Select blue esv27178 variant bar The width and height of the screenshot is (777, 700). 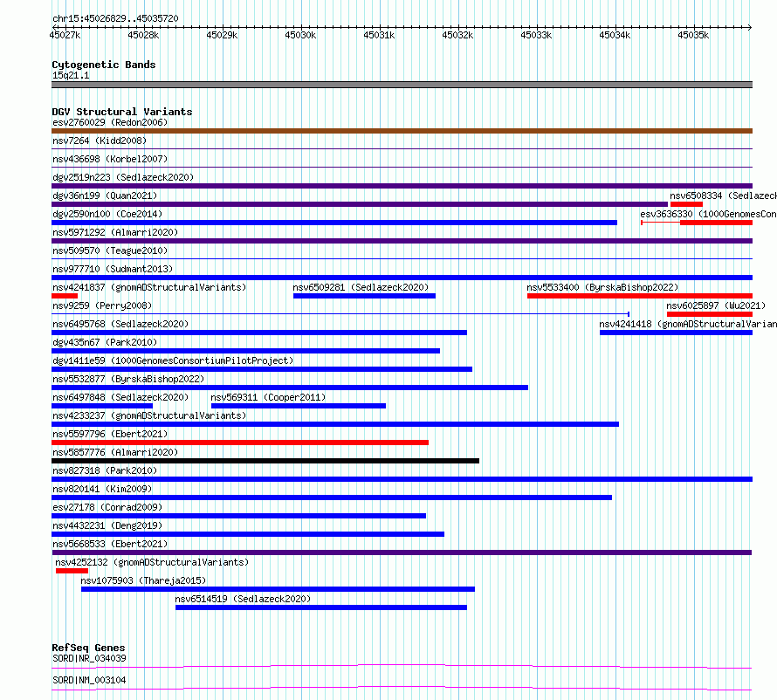239,516
